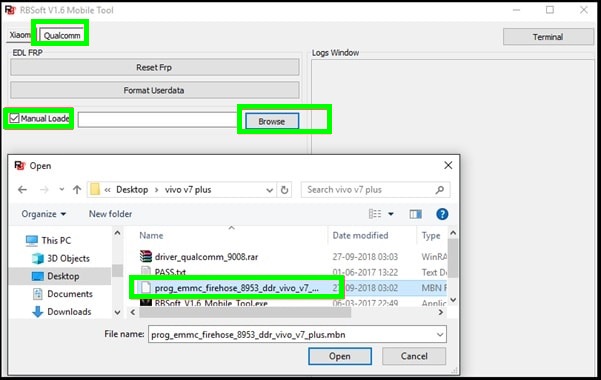The image size is (601, 380).
Task: Expand the view options dropdown arrow
Action: click(x=391, y=214)
